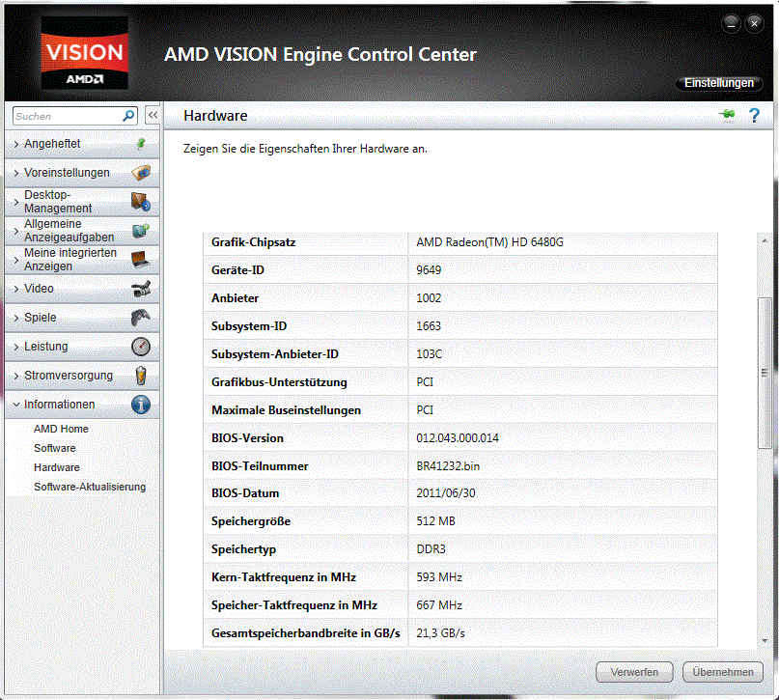The height and width of the screenshot is (700, 779).
Task: Click the Subsystem-Anbieter-ID value 103C
Action: (430, 353)
